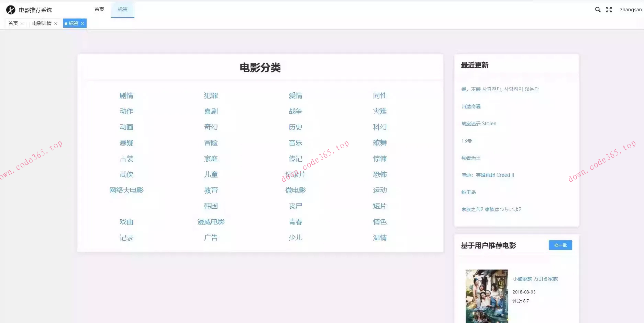Viewport: 644px width, 323px height.
Task: Browse the 青春 category
Action: click(296, 222)
